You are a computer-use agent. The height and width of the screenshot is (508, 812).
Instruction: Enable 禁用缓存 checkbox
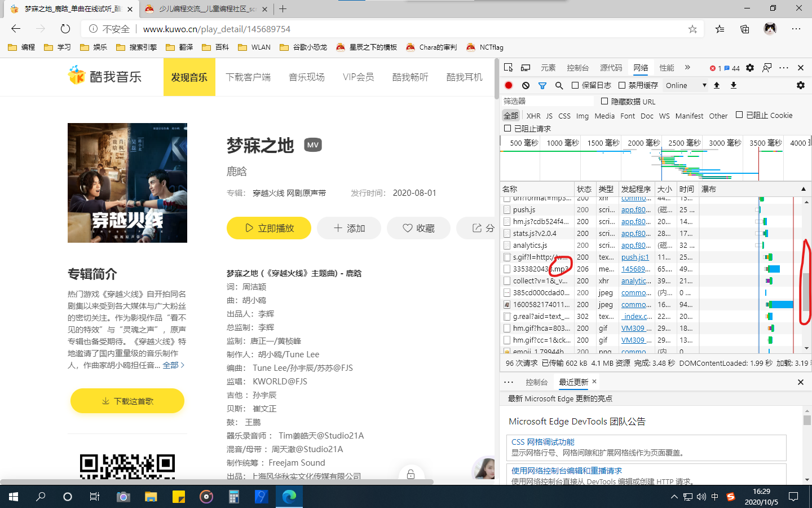coord(622,85)
